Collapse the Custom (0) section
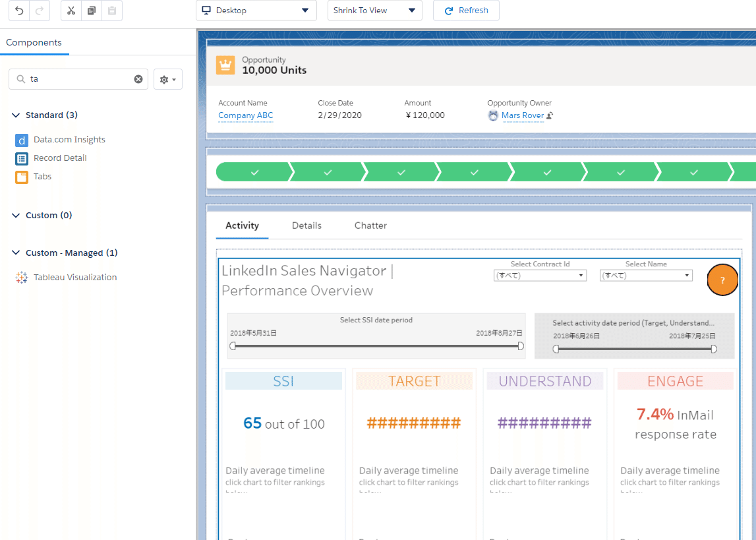The image size is (756, 540). 16,216
